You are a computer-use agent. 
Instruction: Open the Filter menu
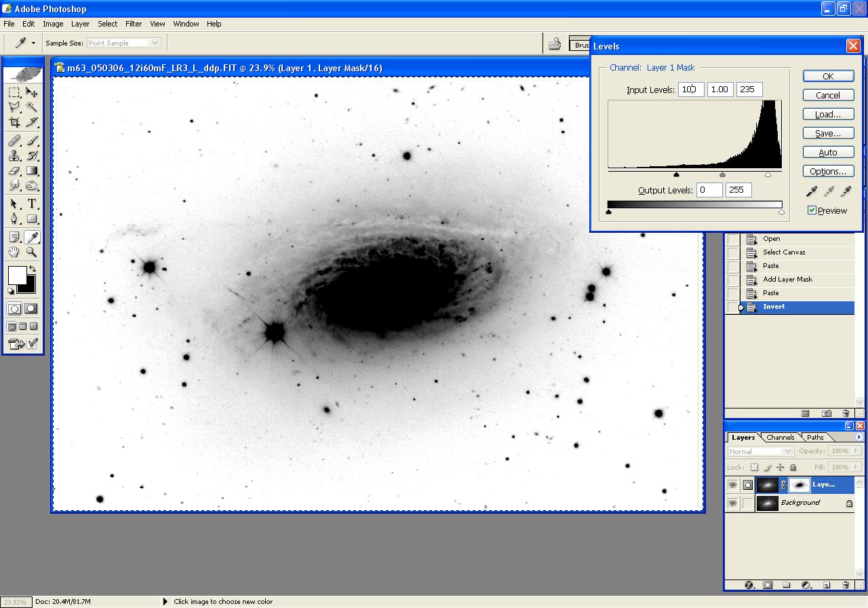point(134,24)
